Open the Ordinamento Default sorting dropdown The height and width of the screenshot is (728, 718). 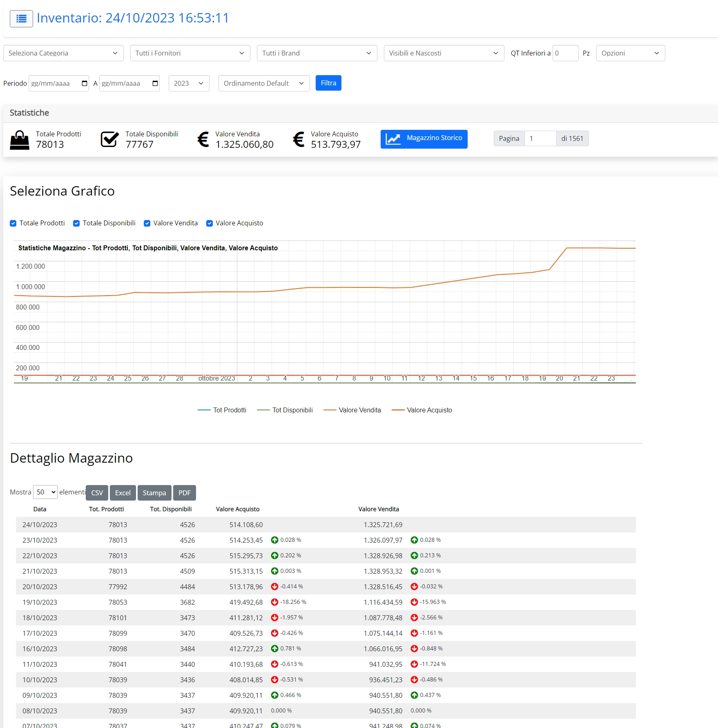[264, 83]
